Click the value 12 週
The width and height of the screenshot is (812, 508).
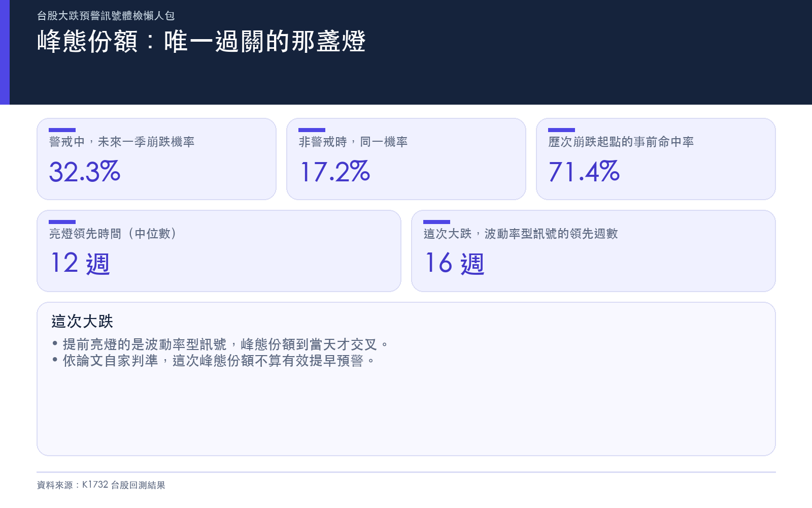click(x=80, y=264)
